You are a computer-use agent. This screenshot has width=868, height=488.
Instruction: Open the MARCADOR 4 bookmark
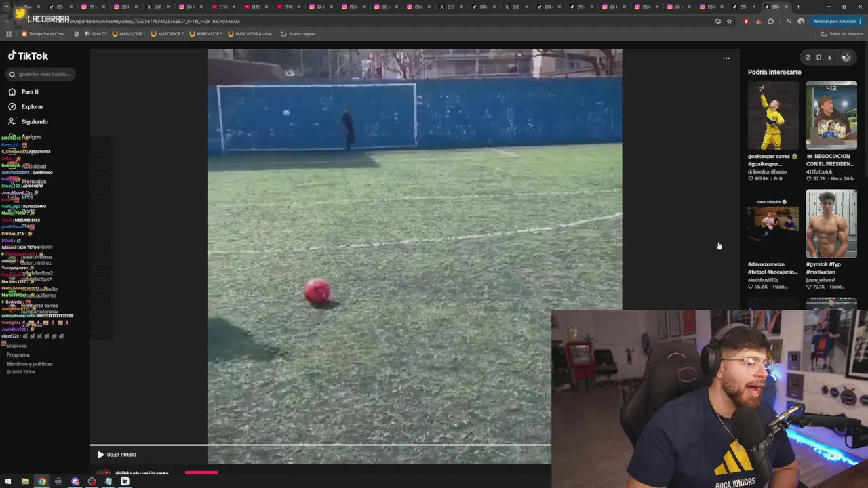252,33
